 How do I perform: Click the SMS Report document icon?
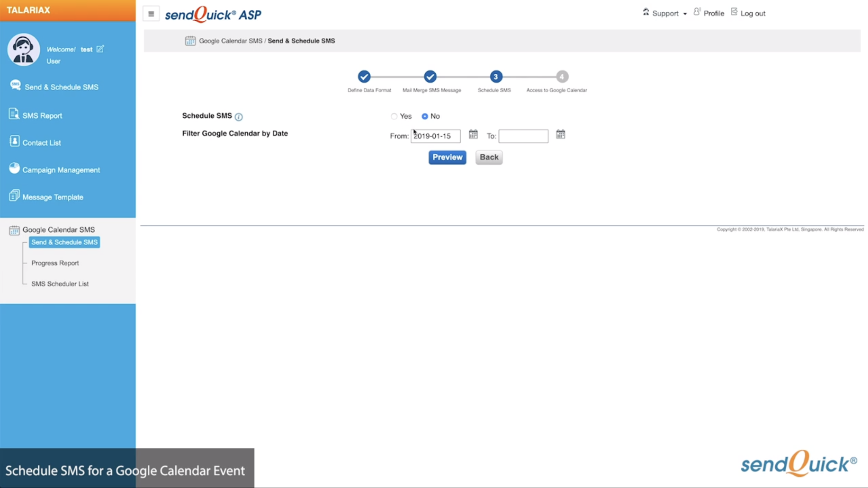[14, 114]
